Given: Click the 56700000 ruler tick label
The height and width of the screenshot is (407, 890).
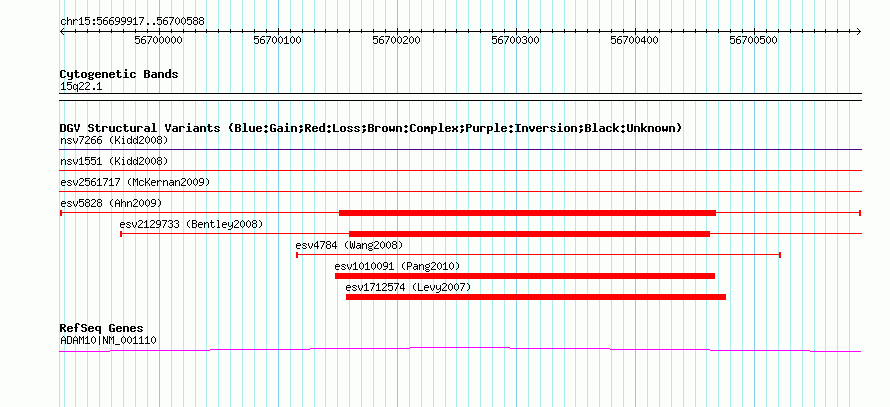Looking at the screenshot, I should (158, 40).
